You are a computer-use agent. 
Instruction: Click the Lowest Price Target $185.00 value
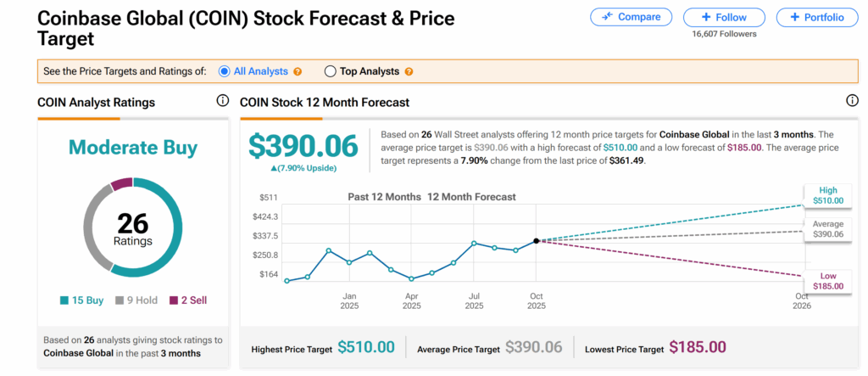click(x=697, y=347)
